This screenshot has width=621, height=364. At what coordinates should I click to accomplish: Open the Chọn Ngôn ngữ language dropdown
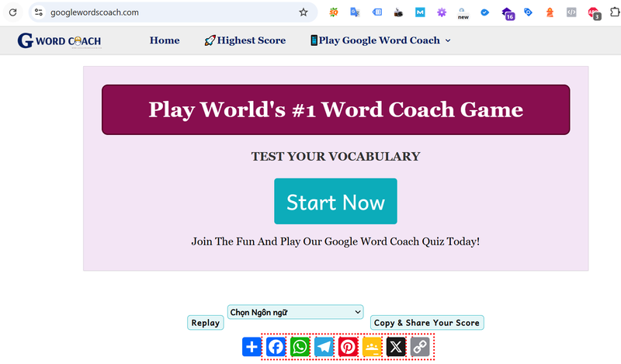coord(296,312)
